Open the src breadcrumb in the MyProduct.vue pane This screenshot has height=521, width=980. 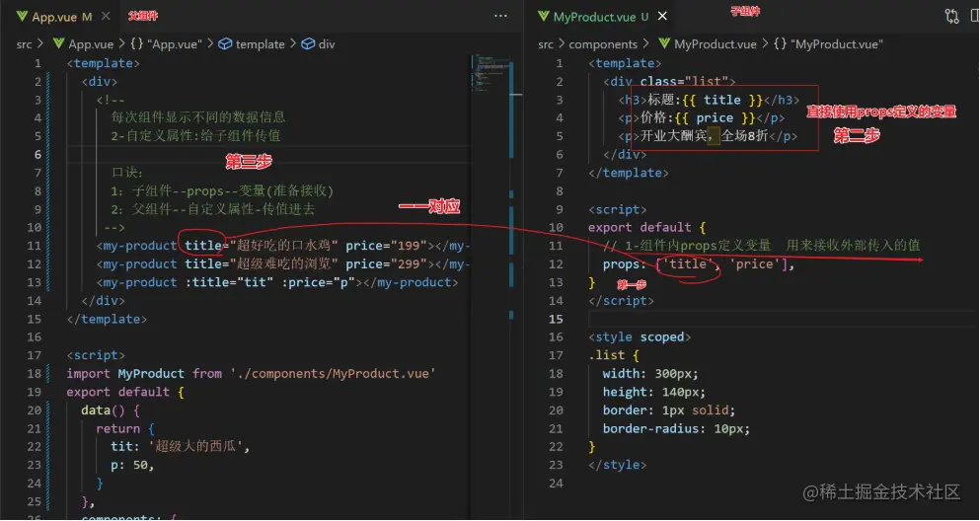[x=546, y=44]
